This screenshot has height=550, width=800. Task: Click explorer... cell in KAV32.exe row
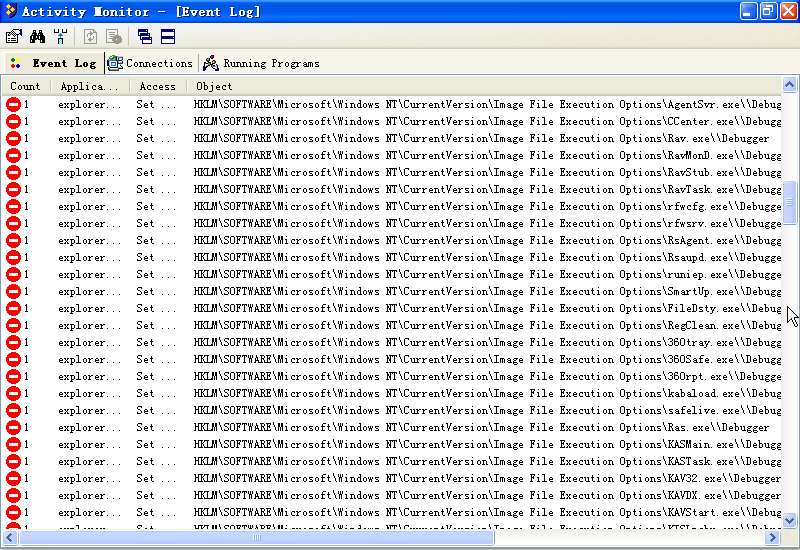coord(90,479)
